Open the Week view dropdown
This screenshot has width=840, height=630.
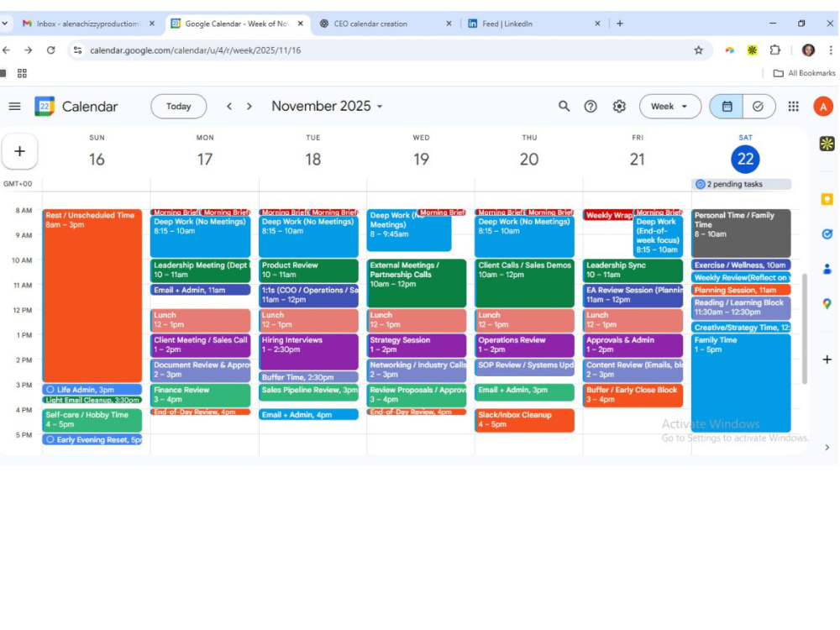tap(669, 106)
